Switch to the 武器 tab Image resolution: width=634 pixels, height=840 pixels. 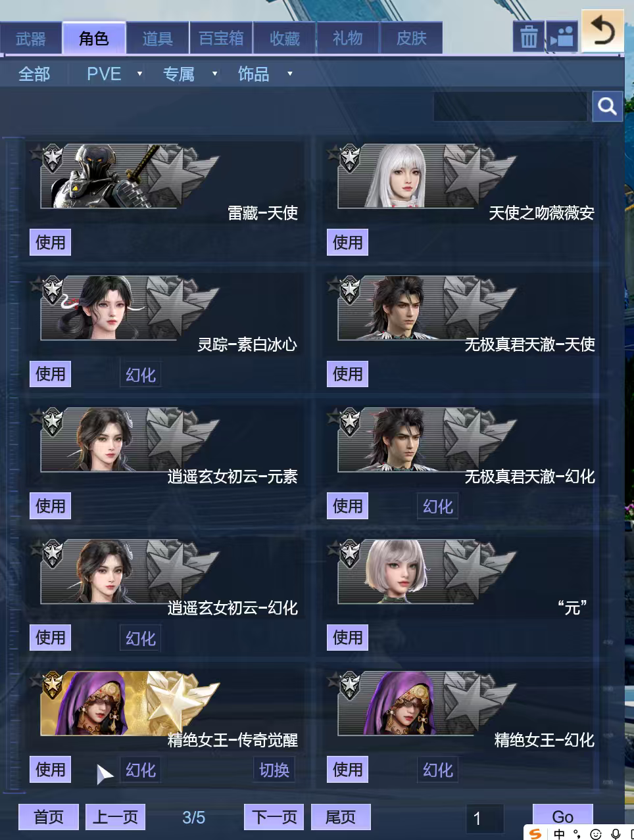click(x=31, y=38)
